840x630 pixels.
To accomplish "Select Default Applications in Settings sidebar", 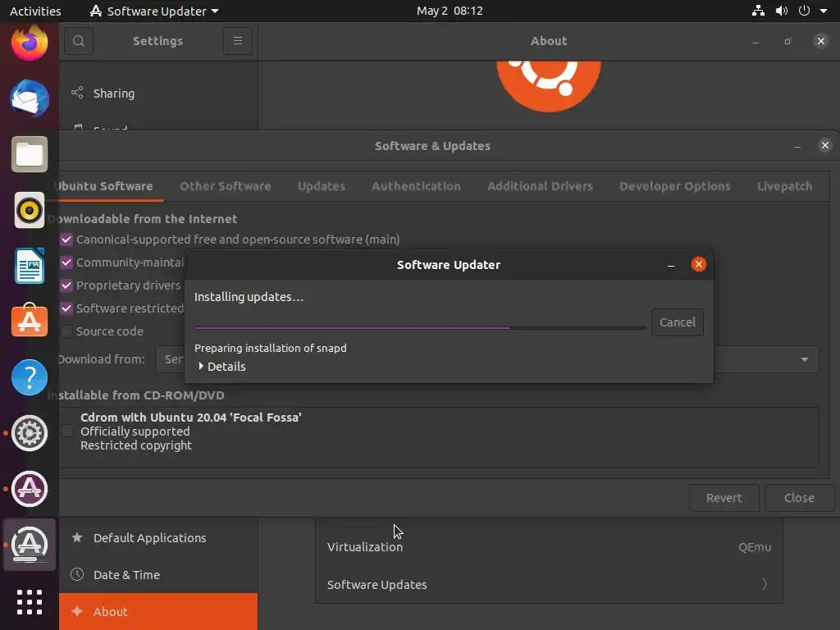I will click(x=158, y=537).
